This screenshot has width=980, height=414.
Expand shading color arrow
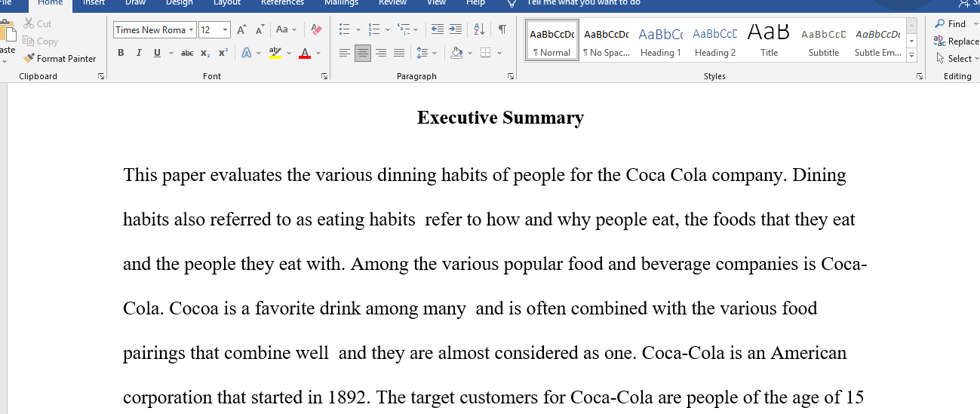[x=470, y=53]
